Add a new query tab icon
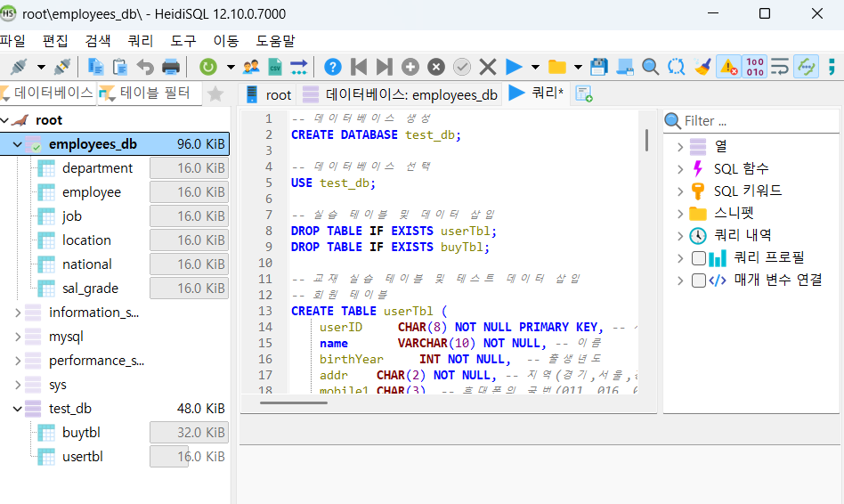This screenshot has width=844, height=504. [x=584, y=93]
